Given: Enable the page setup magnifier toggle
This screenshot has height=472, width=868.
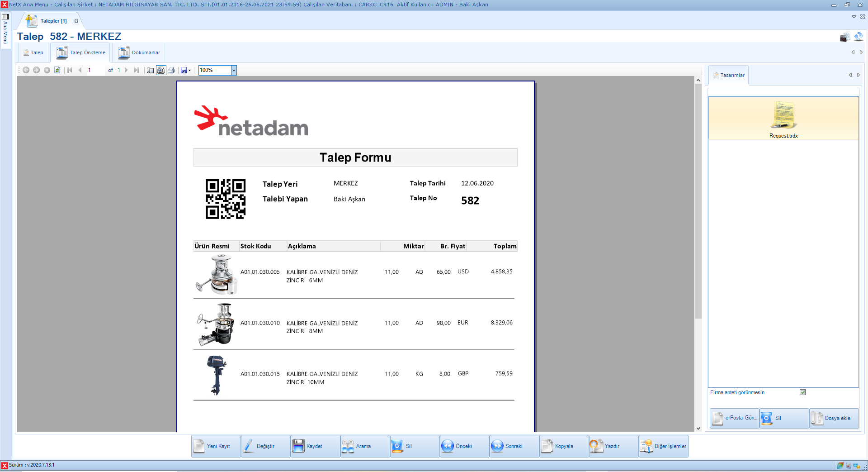Looking at the screenshot, I should coord(161,70).
